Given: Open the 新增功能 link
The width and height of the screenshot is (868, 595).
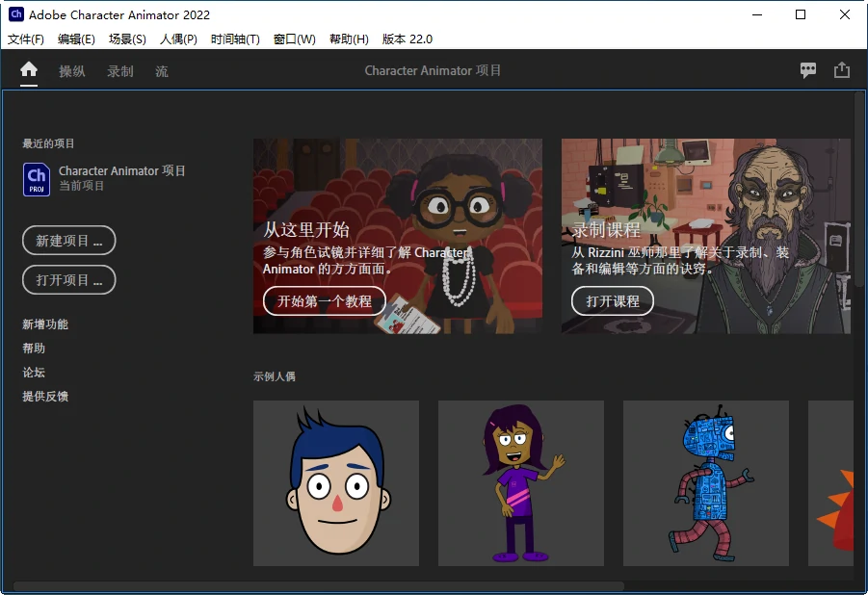Looking at the screenshot, I should pyautogui.click(x=45, y=324).
